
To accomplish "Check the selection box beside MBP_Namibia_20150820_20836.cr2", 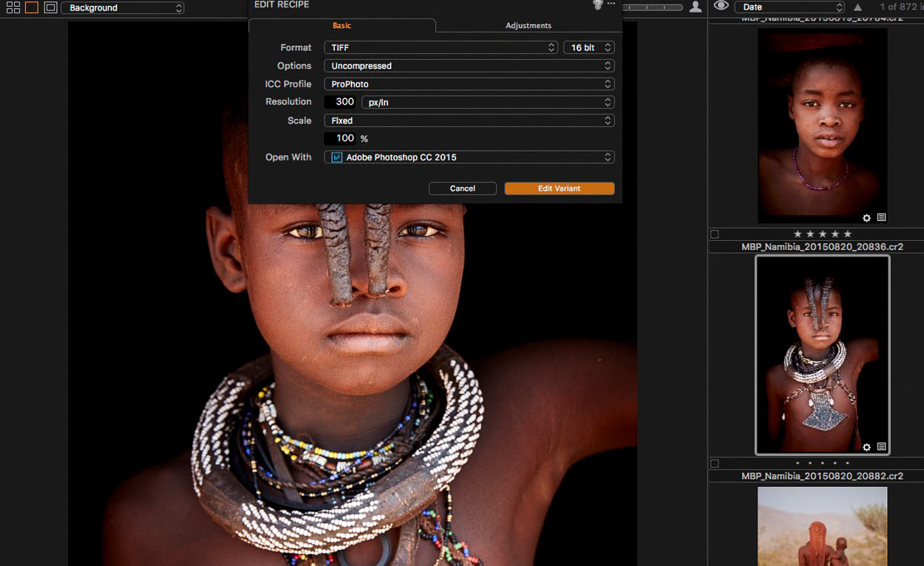I will [715, 234].
